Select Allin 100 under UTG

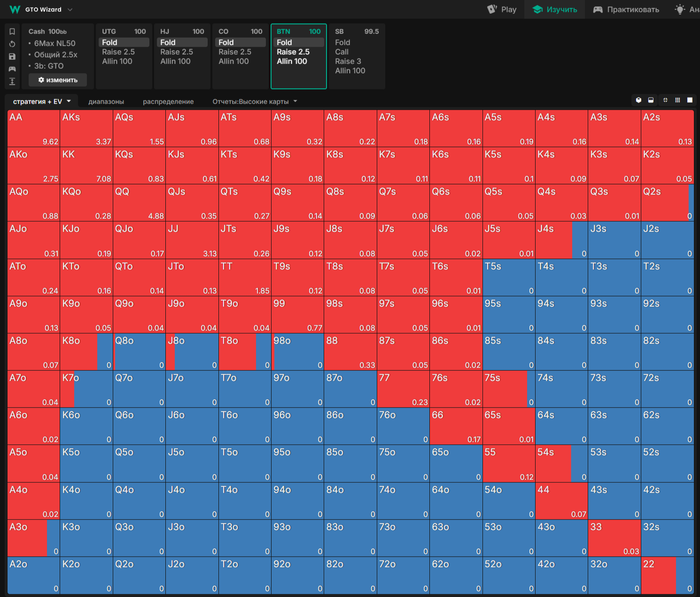pos(117,61)
